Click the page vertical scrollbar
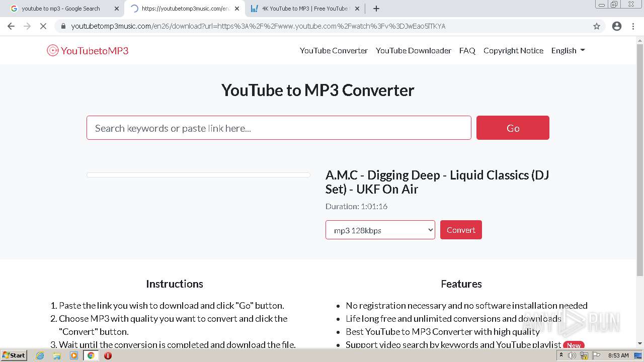Viewport: 644px width, 362px height. coord(640,160)
